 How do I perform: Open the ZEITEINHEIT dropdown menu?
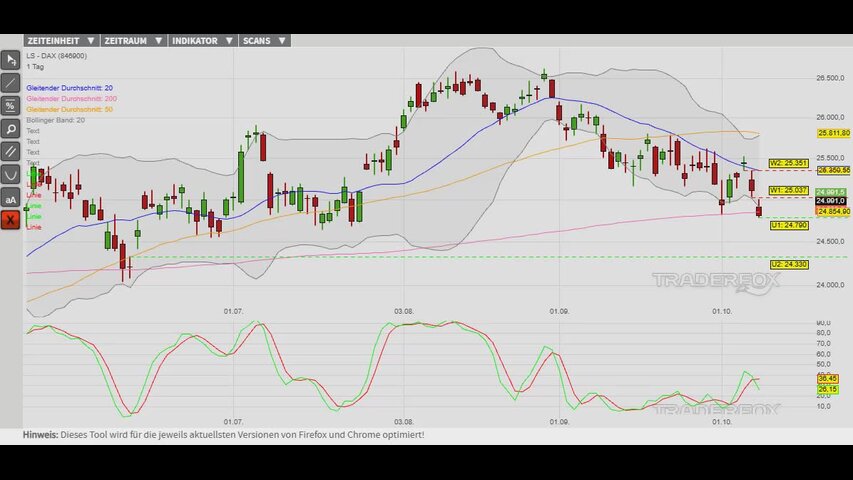pyautogui.click(x=61, y=41)
